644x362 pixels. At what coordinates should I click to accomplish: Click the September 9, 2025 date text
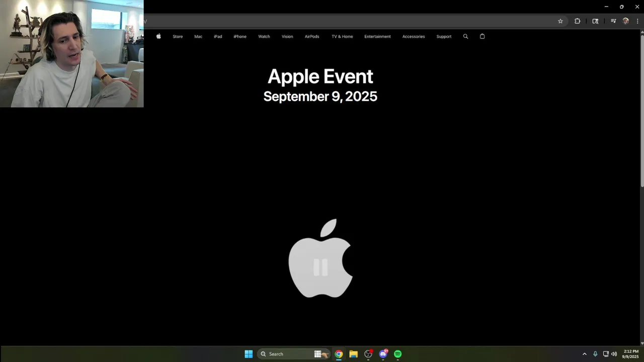click(320, 97)
